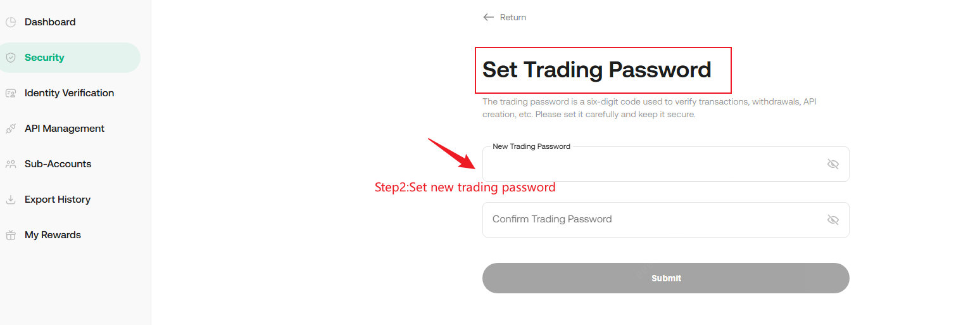Click the Return back arrow icon
This screenshot has width=980, height=325.
(x=488, y=17)
